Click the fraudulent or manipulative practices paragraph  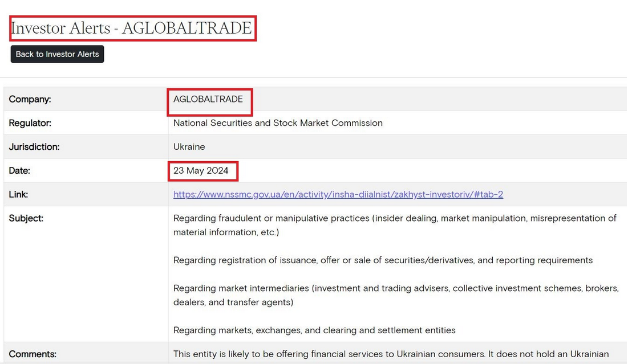coord(394,225)
